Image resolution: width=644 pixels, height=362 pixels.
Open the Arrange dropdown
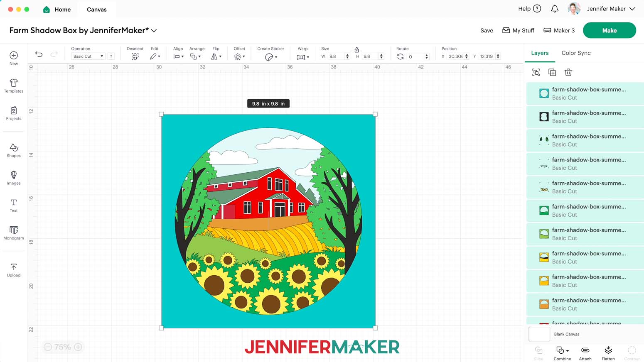(195, 56)
